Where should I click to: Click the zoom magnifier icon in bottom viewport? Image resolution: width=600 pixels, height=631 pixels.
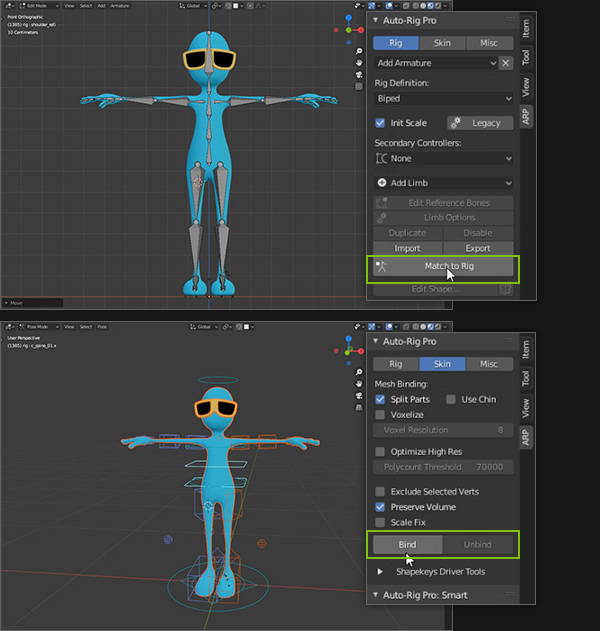click(x=359, y=372)
